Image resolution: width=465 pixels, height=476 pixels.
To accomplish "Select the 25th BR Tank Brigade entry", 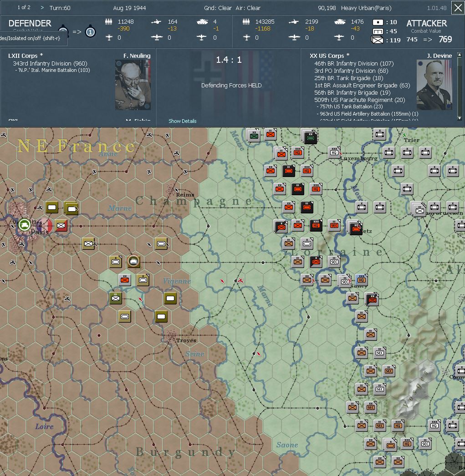I will [x=349, y=78].
